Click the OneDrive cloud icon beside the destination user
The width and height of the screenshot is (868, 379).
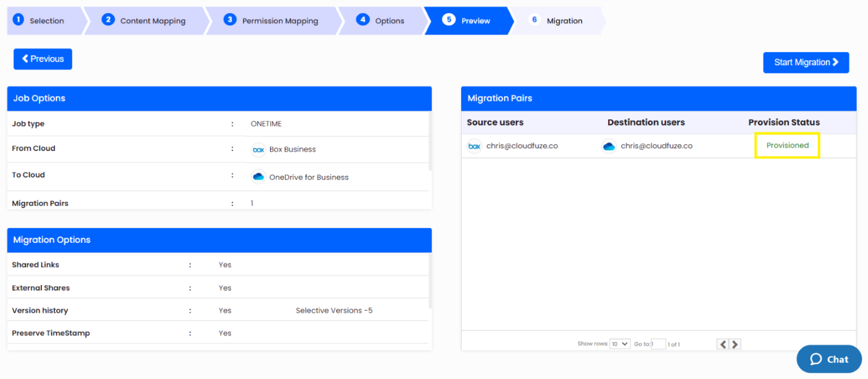(x=609, y=145)
